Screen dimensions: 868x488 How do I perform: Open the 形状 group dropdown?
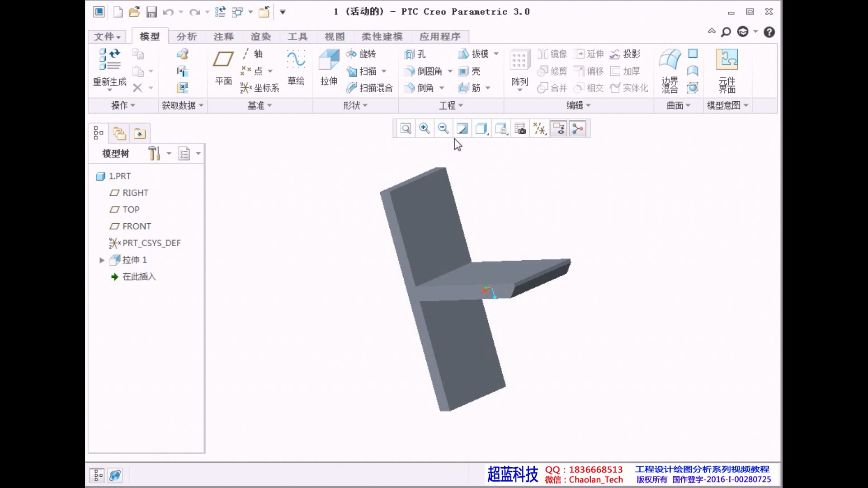[355, 106]
